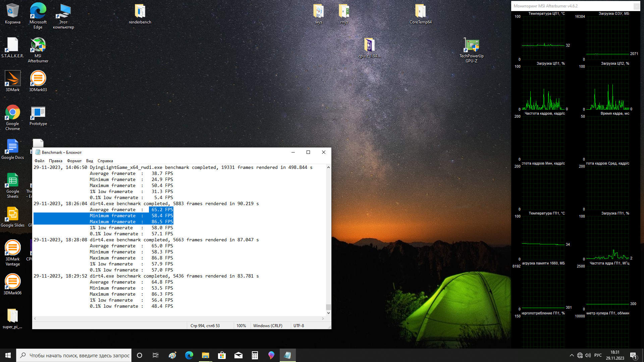Image resolution: width=644 pixels, height=362 pixels.
Task: Open the volume control in tray
Action: tap(588, 355)
